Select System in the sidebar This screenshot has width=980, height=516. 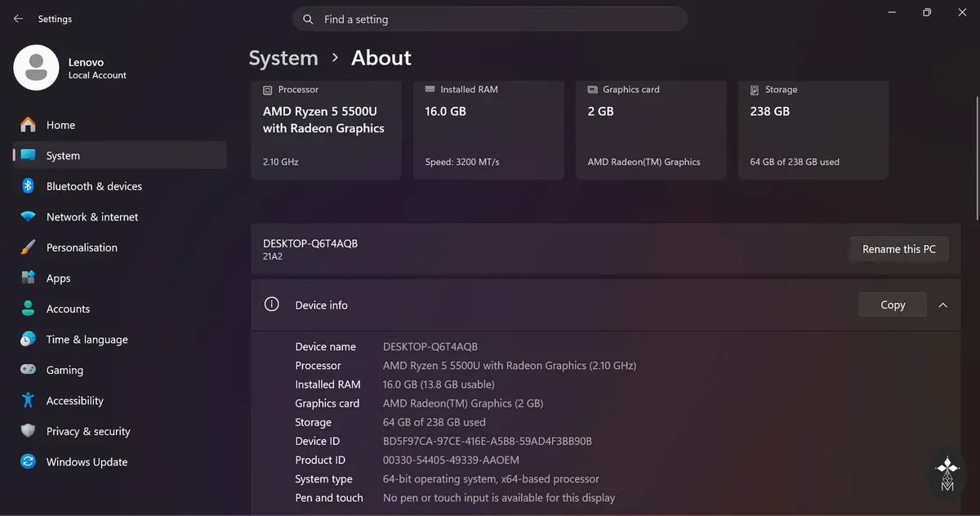120,155
